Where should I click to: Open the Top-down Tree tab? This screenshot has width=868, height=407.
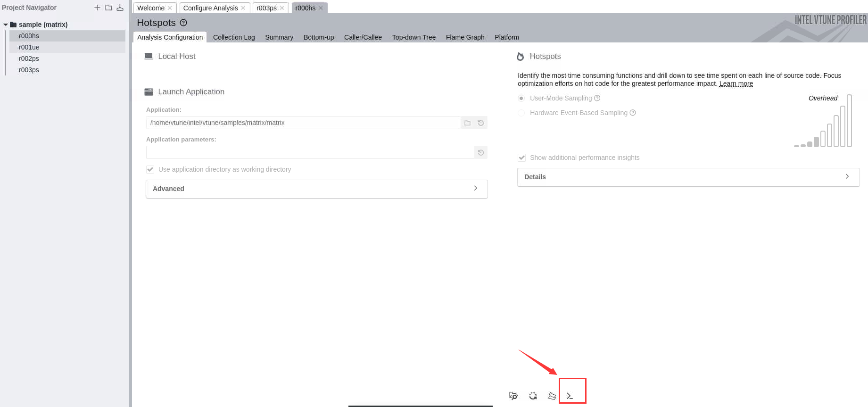point(414,37)
